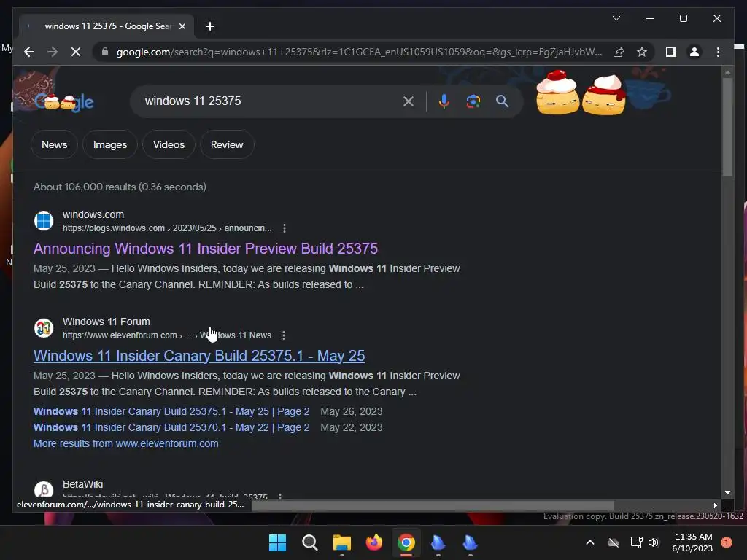View site information lock icon
The image size is (747, 560).
tap(105, 52)
